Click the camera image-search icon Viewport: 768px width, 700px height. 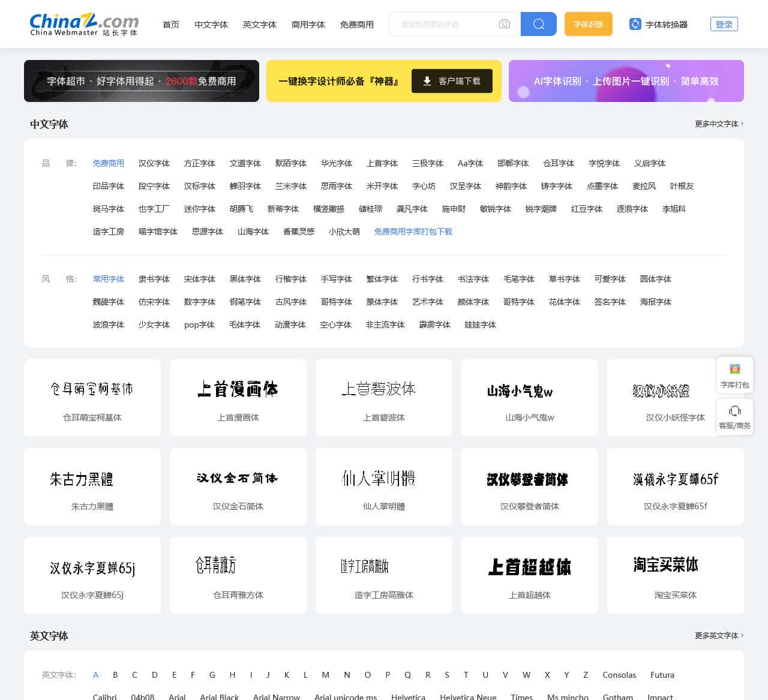tap(504, 24)
